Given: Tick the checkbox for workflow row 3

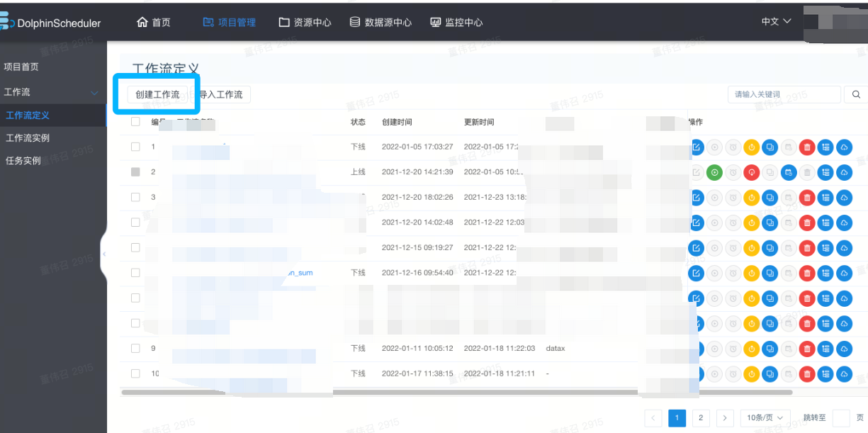Looking at the screenshot, I should point(134,197).
